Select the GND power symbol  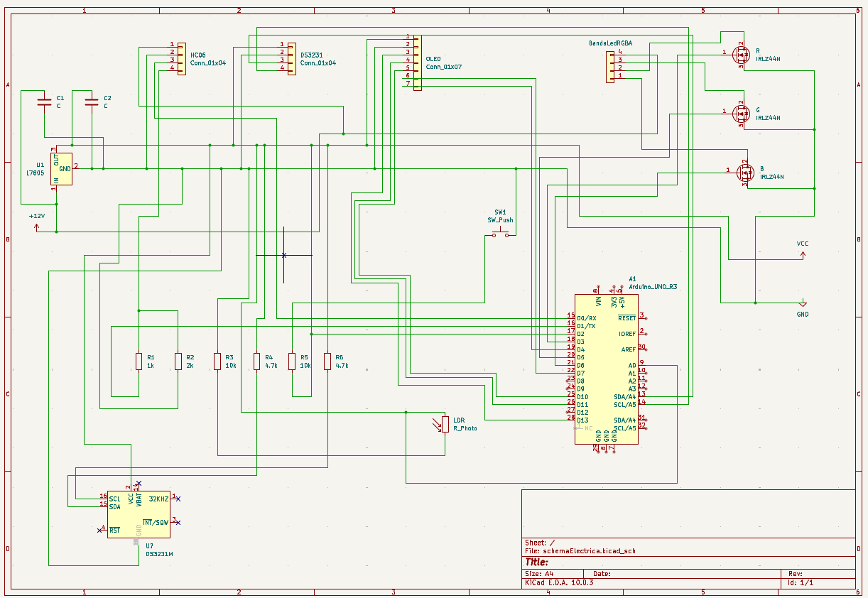pyautogui.click(x=803, y=304)
